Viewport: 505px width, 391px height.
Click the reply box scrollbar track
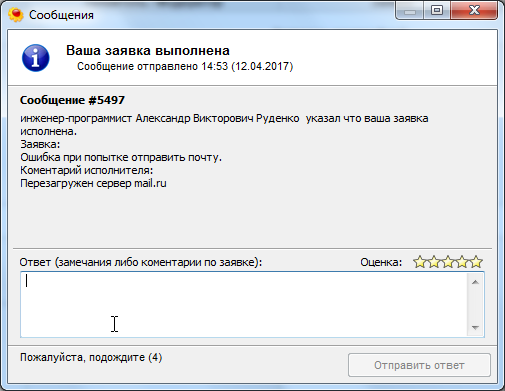click(475, 305)
